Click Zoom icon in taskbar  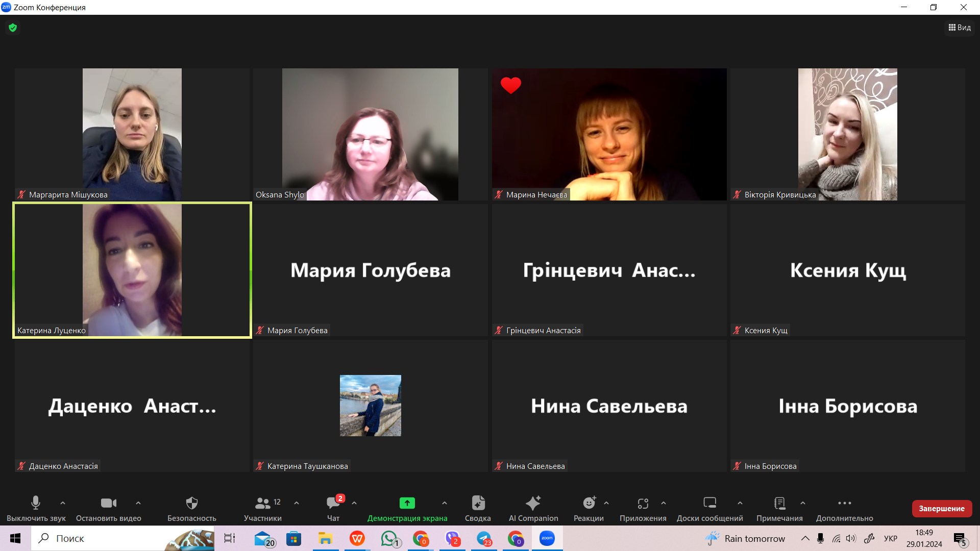click(x=547, y=538)
